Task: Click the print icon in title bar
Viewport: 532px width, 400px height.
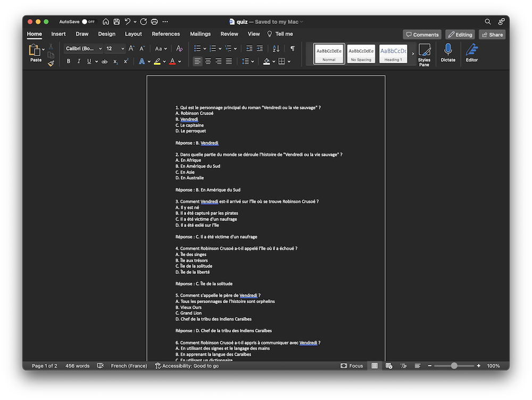Action: point(154,22)
